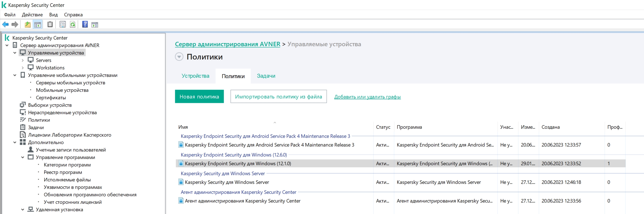Click the blue Back arrow in toolbar
Screen dimensions: 644x214
pos(5,25)
